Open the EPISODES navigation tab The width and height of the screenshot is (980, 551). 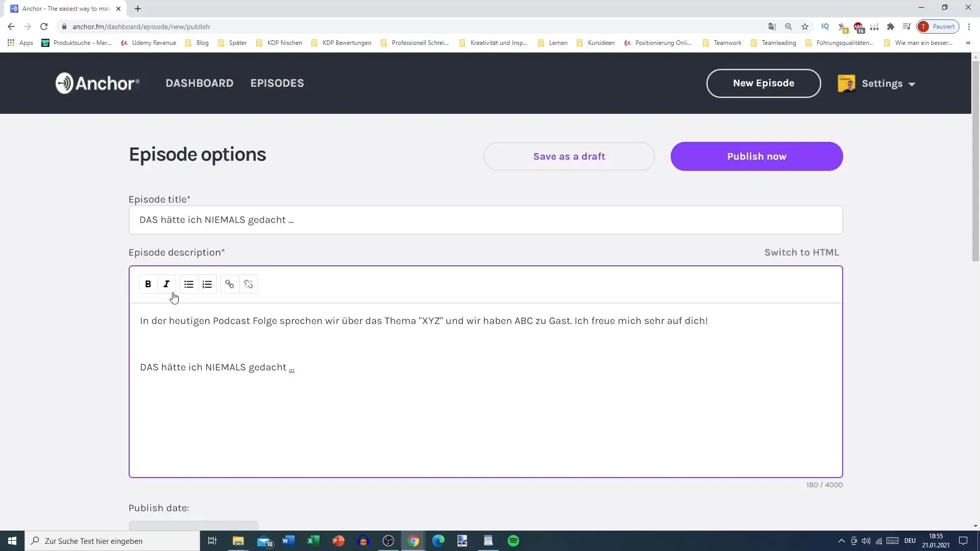[x=277, y=83]
